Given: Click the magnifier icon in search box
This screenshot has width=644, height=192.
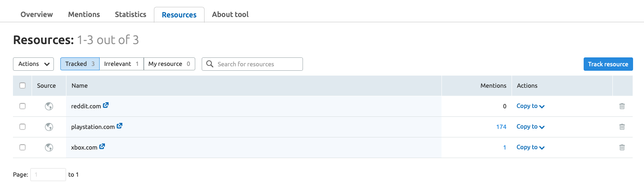Looking at the screenshot, I should click(210, 64).
